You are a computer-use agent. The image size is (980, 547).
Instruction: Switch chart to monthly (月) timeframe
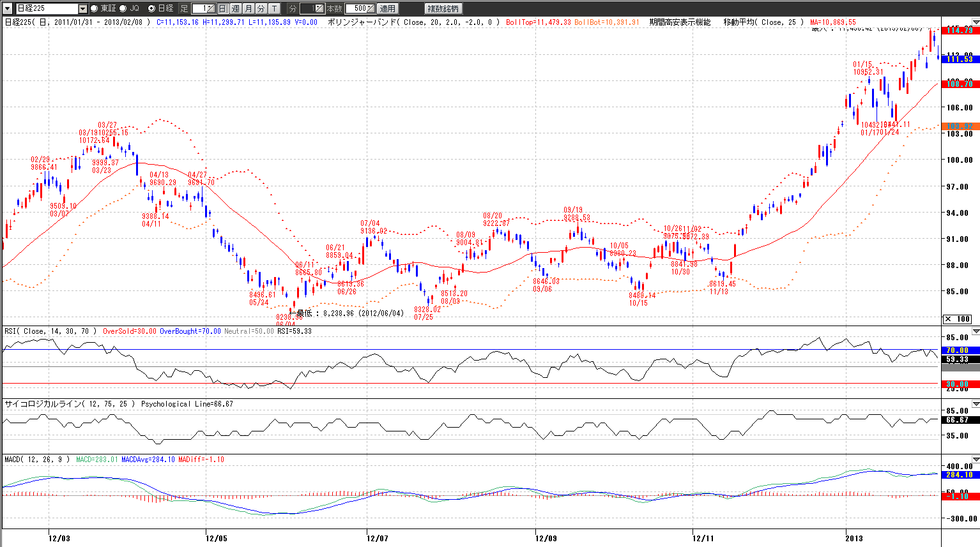[x=248, y=8]
